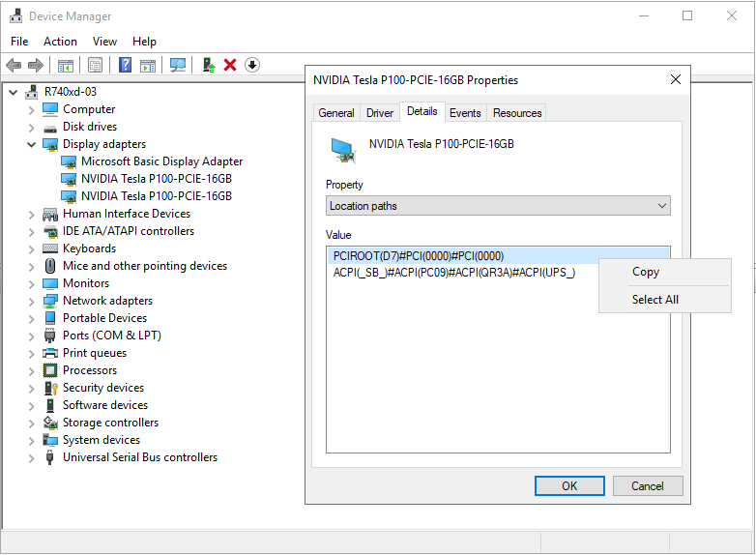Open the Property dropdown showing Location paths
Screen dimensions: 756x555
(498, 206)
